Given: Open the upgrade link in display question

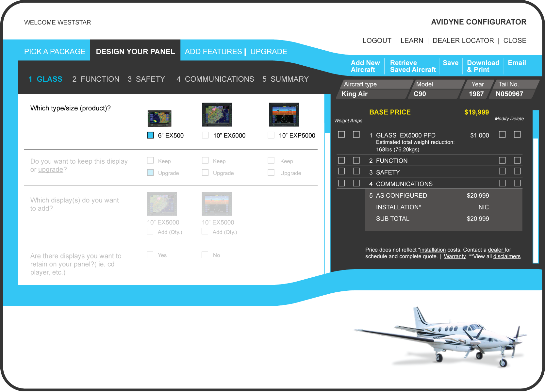Looking at the screenshot, I should tap(51, 170).
